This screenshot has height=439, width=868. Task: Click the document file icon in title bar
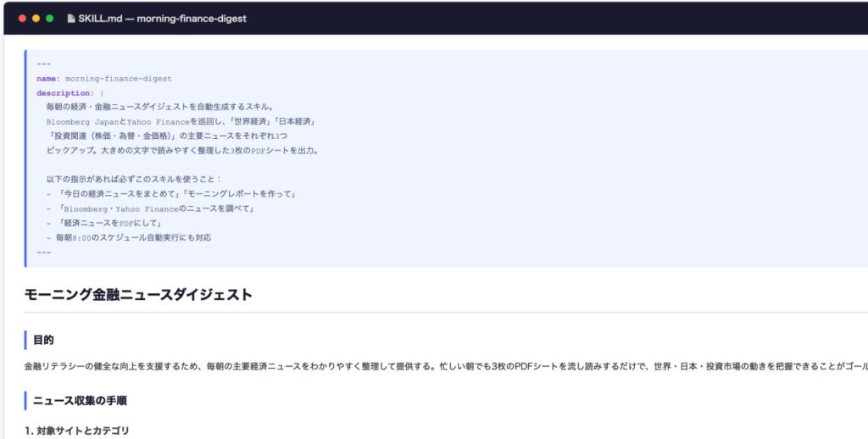pyautogui.click(x=70, y=19)
